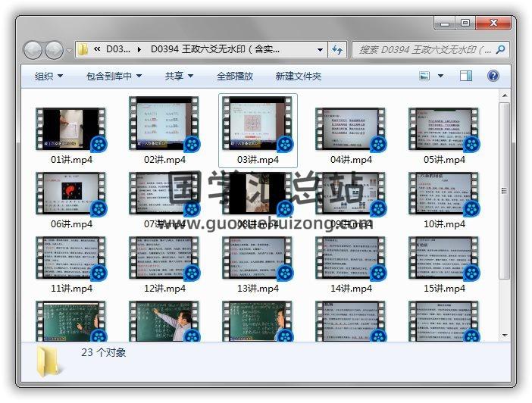The height and width of the screenshot is (403, 532).
Task: Toggle the preview pane button
Action: point(466,76)
